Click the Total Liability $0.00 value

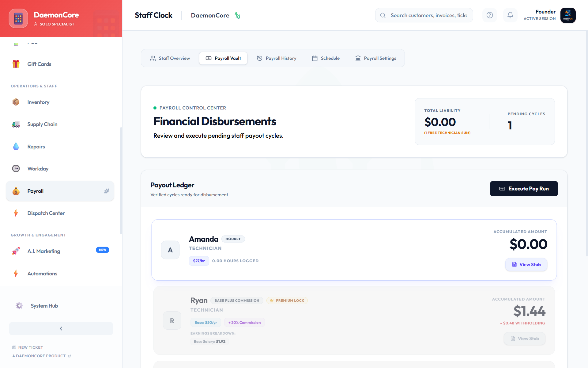(x=440, y=122)
